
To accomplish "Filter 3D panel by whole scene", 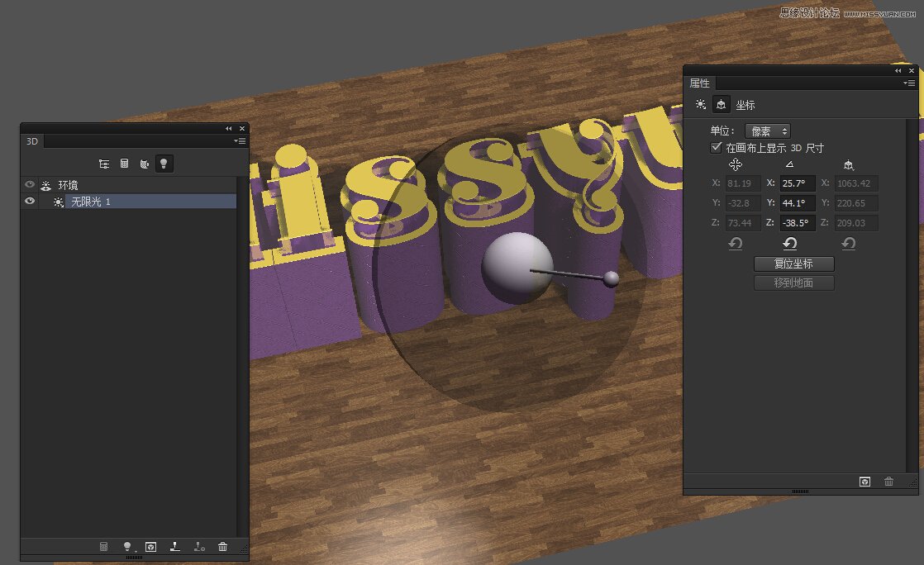I will pyautogui.click(x=103, y=164).
